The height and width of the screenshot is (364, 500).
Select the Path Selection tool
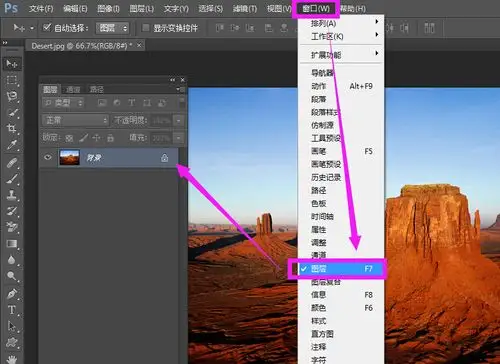point(12,326)
